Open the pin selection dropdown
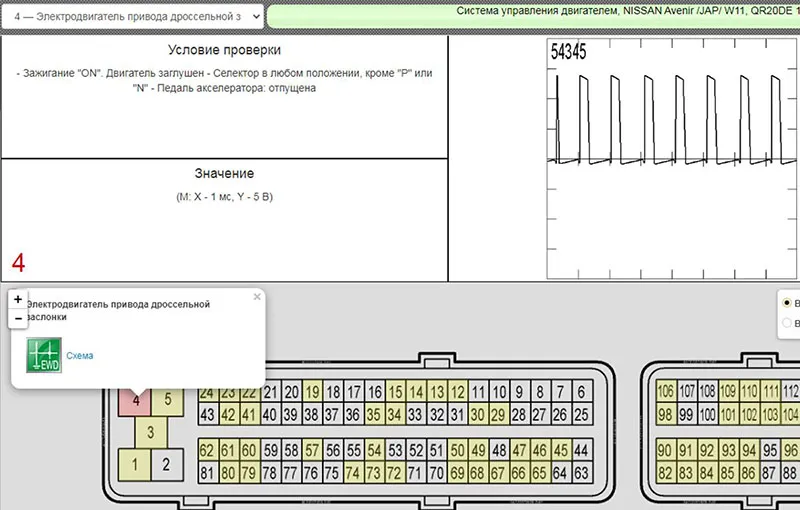 point(133,17)
